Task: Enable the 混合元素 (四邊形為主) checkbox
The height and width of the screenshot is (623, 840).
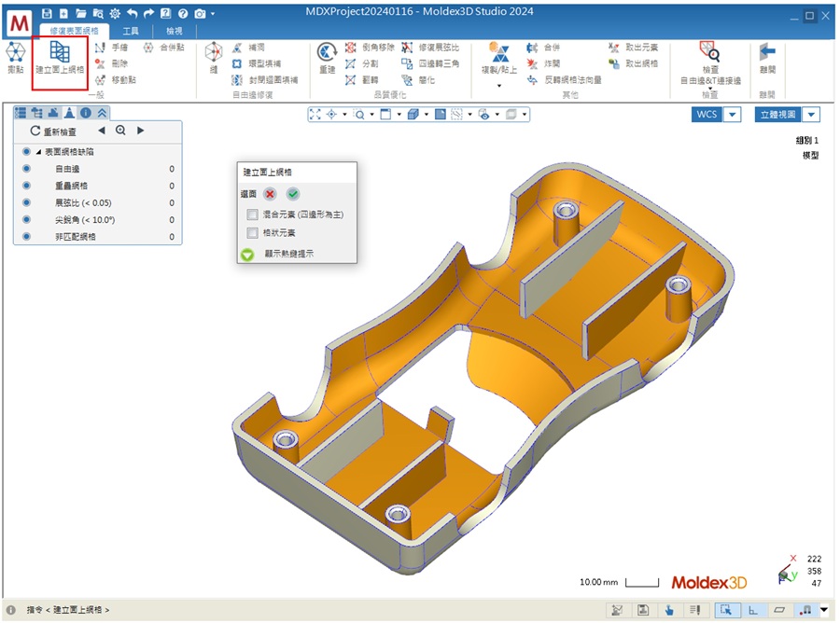Action: 253,215
